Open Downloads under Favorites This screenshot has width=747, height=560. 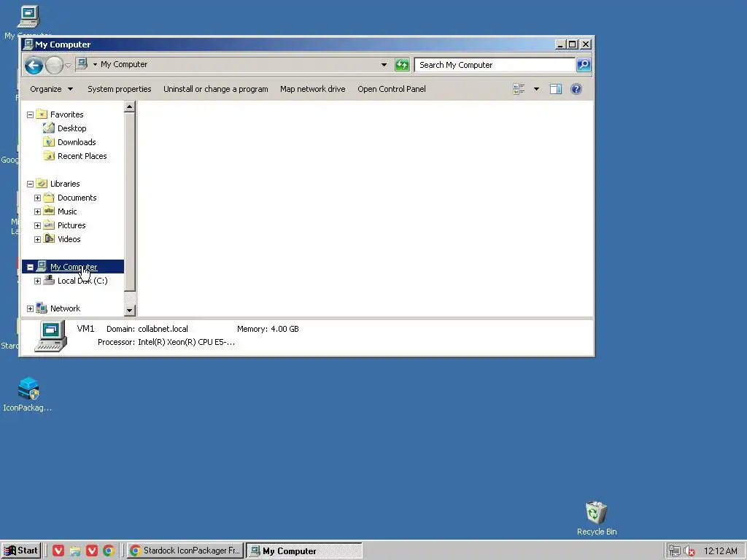77,142
